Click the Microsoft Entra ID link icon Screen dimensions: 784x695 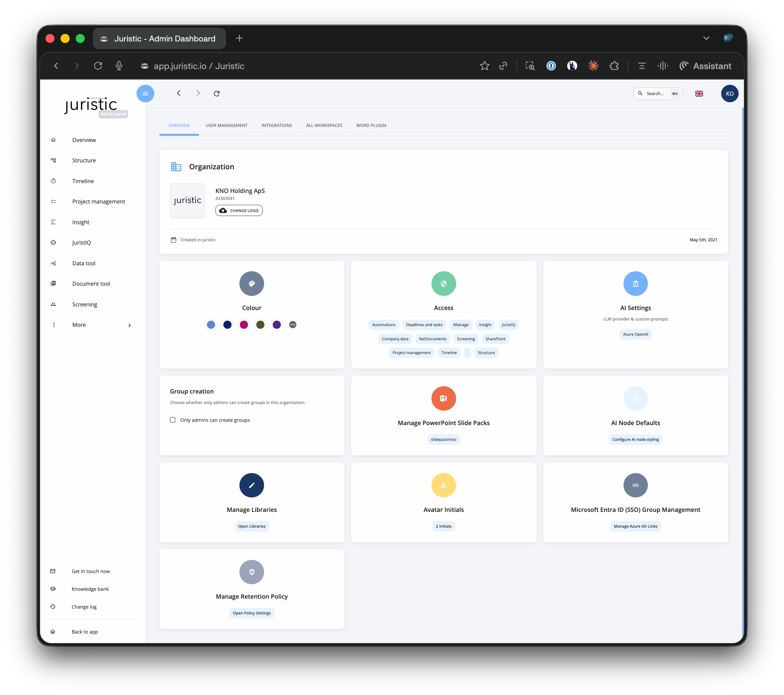[x=635, y=485]
